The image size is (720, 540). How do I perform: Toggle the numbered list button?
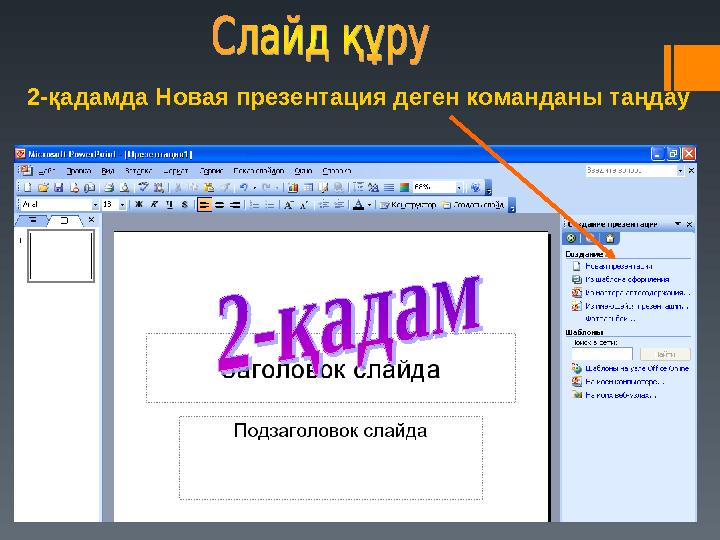coord(255,205)
